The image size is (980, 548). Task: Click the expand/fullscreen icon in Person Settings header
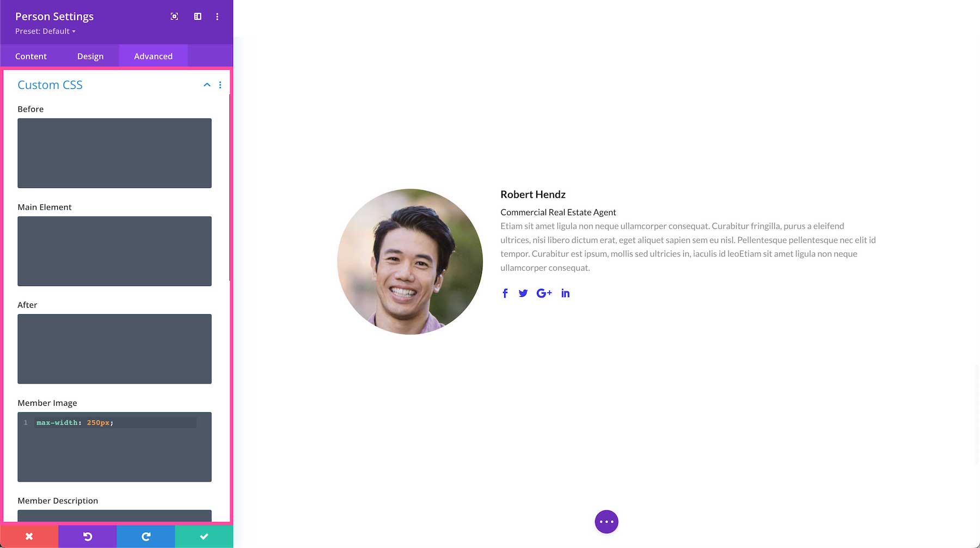point(174,16)
